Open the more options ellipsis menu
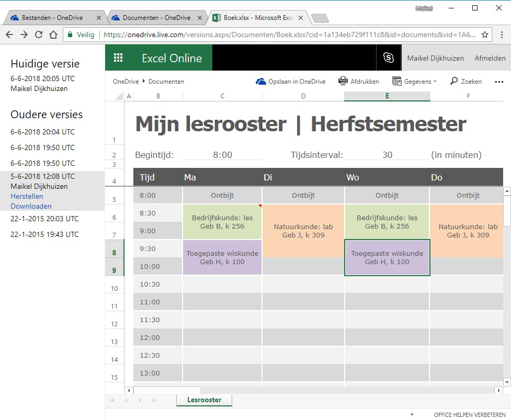Viewport: 511px width, 420px height. coord(499,82)
